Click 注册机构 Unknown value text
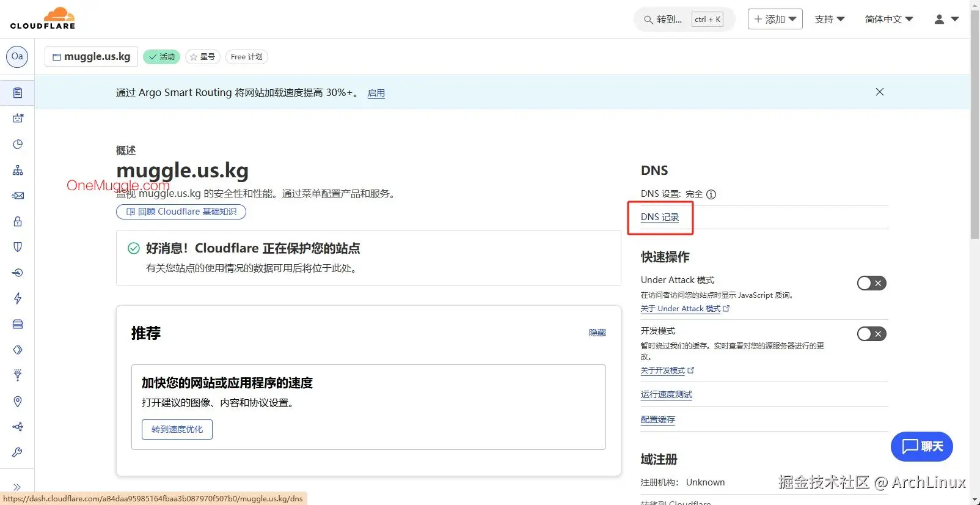 pos(705,482)
